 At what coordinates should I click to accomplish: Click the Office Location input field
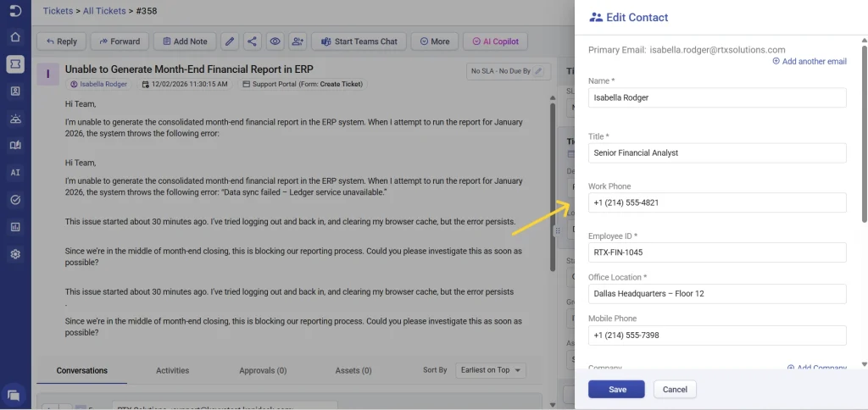pos(717,294)
